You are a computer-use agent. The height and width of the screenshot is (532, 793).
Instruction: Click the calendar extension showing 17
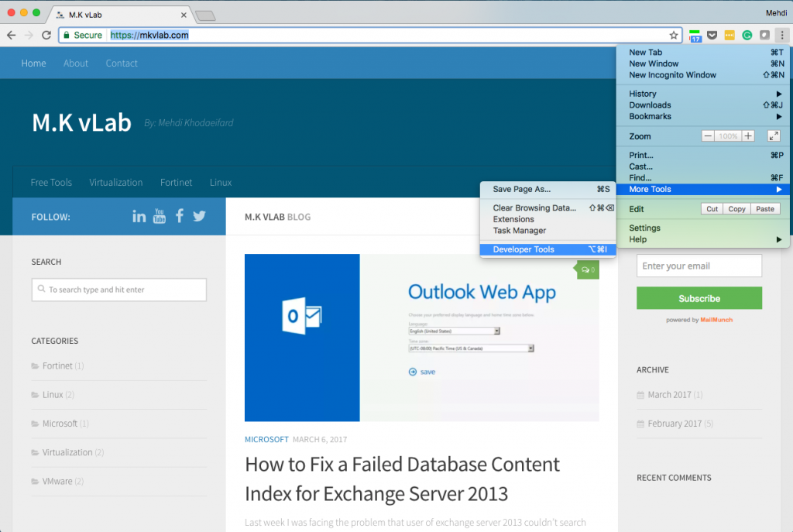click(x=695, y=36)
